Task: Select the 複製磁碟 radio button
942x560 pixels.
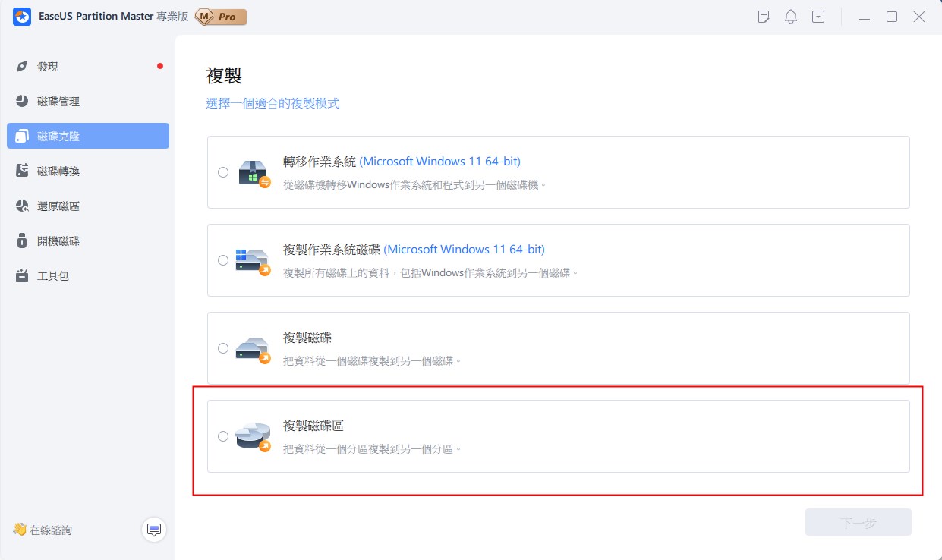Action: click(223, 348)
